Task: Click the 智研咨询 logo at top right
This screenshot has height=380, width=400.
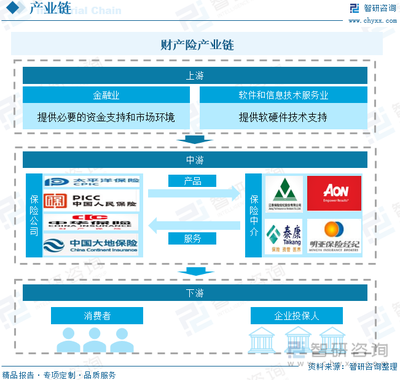Action: coord(373,8)
